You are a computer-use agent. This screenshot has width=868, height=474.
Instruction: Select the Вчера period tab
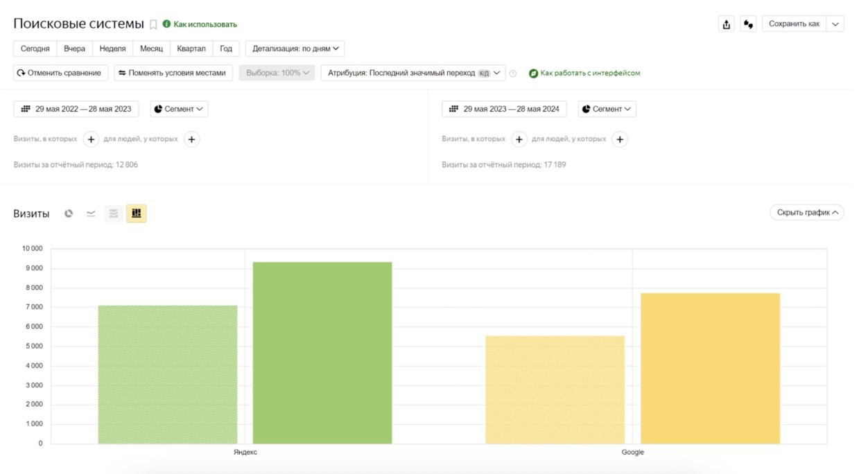pos(75,49)
